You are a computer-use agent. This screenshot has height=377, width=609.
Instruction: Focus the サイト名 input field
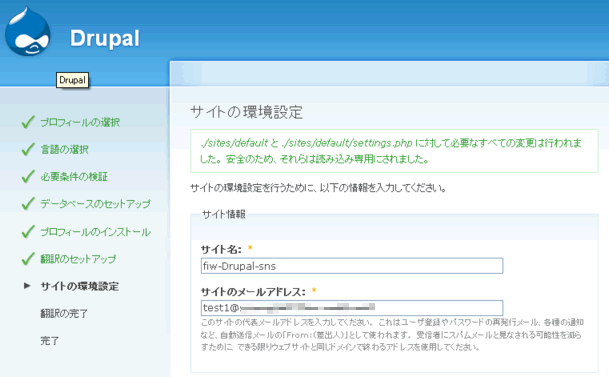pos(352,266)
